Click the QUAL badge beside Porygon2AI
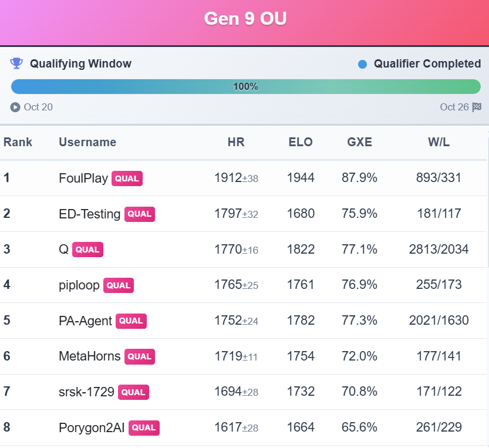Screen dimensions: 489x448 (x=144, y=427)
